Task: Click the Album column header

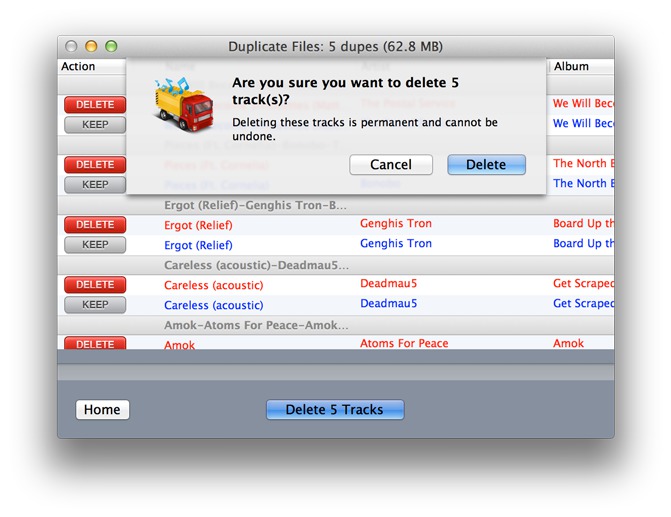Action: (x=571, y=66)
